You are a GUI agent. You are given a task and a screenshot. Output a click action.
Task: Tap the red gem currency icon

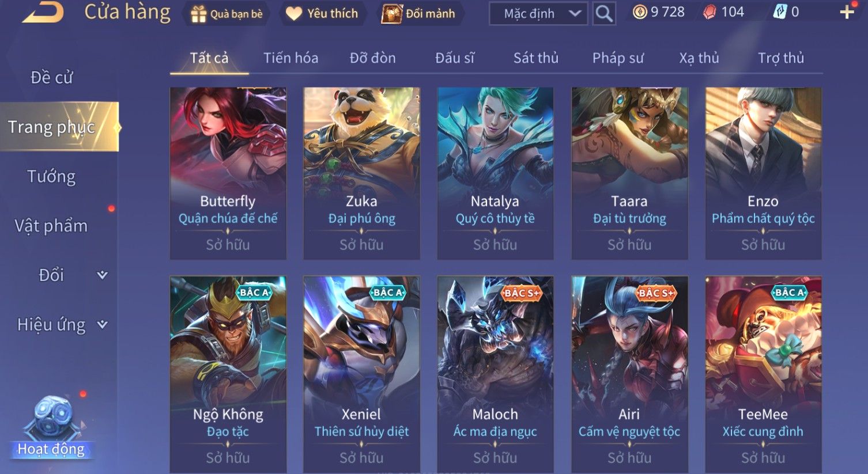[711, 12]
